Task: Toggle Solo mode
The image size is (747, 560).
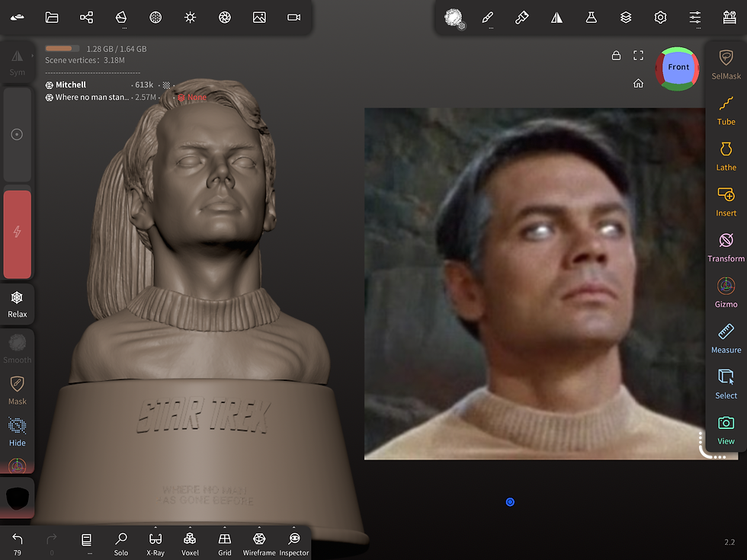Action: click(x=121, y=544)
